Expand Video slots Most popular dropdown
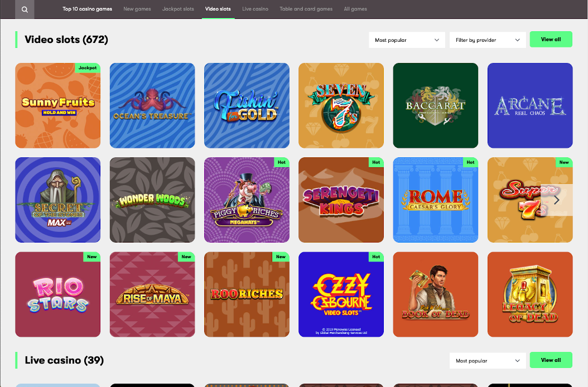This screenshot has height=387, width=588. tap(407, 40)
